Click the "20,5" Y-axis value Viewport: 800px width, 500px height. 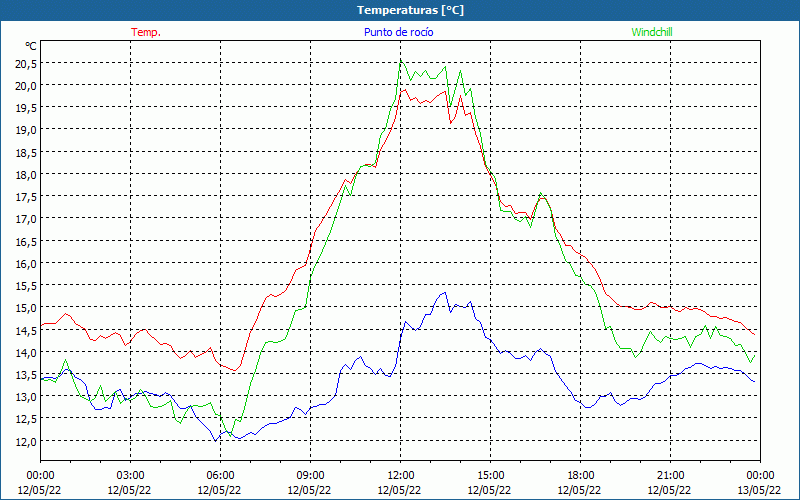(26, 64)
